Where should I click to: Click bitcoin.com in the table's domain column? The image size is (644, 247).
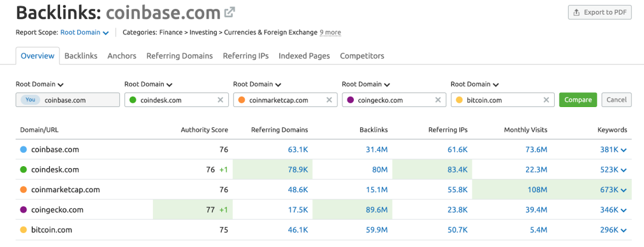(52, 230)
